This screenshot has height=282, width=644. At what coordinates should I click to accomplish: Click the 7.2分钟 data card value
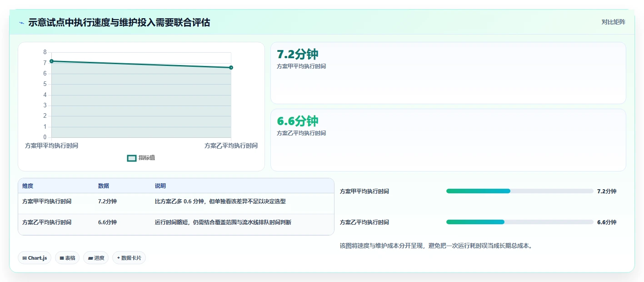point(298,54)
